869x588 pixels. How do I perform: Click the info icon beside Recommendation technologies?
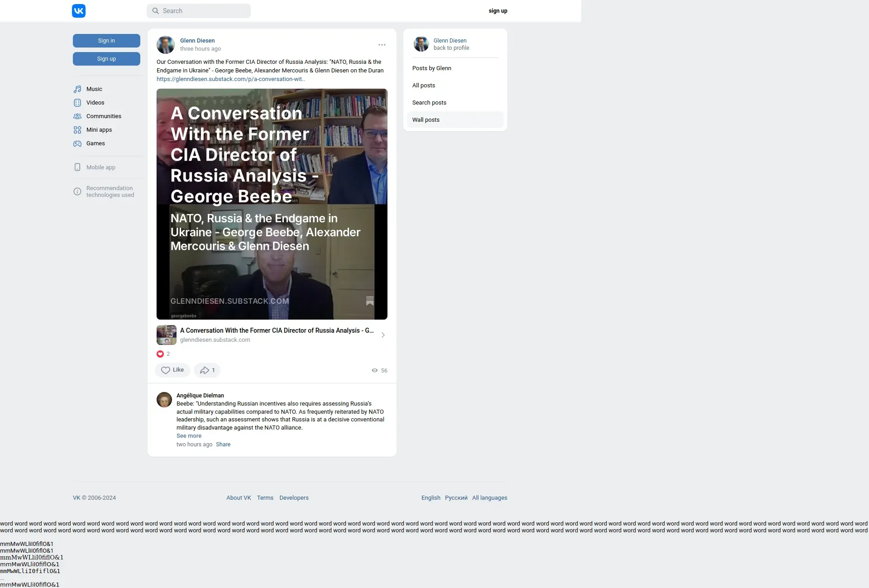click(77, 191)
